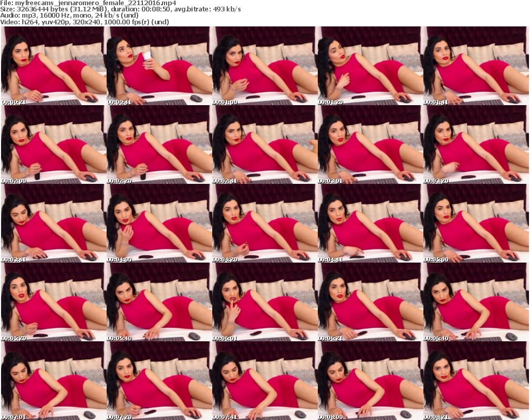530x420 pixels.
Task: Select the thumbnail stamped 00:07:41
Action: coord(264,381)
